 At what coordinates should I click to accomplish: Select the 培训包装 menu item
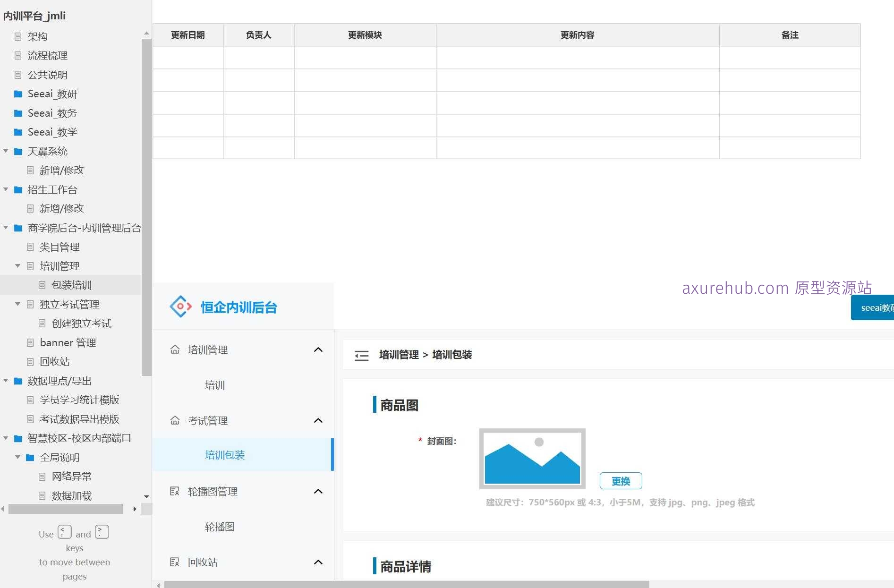pos(243,455)
